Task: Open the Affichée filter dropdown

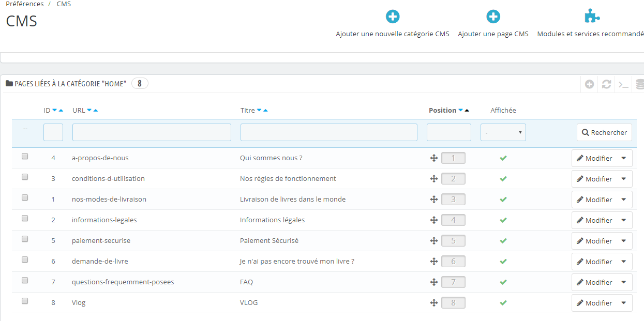Action: (503, 132)
